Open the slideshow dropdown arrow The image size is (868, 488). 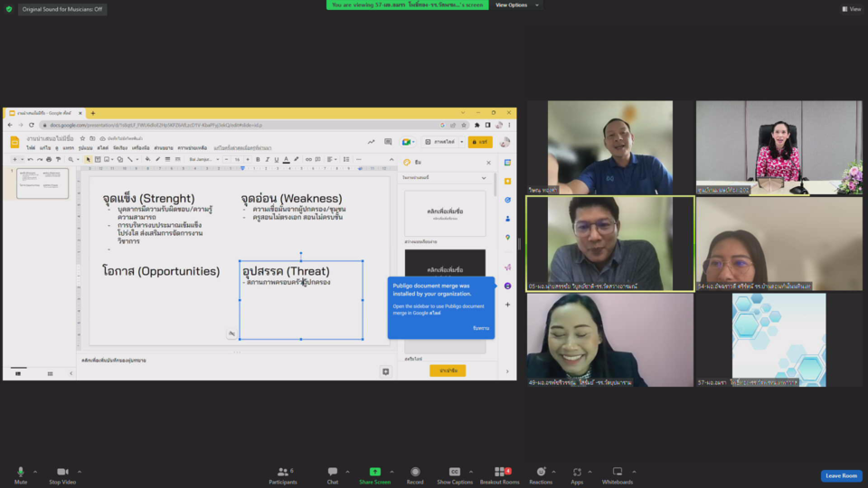tap(462, 142)
